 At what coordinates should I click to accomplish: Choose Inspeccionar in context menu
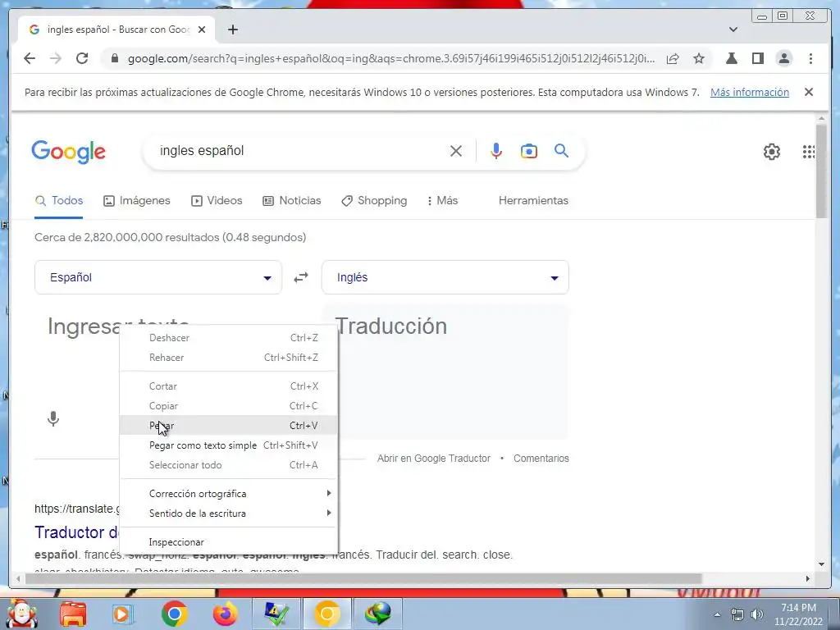point(229,542)
